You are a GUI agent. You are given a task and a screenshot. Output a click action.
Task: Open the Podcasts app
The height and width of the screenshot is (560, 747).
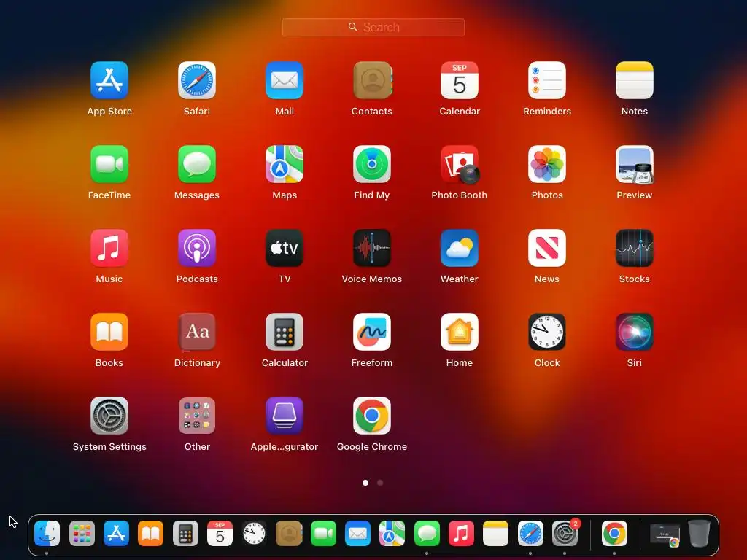(197, 248)
